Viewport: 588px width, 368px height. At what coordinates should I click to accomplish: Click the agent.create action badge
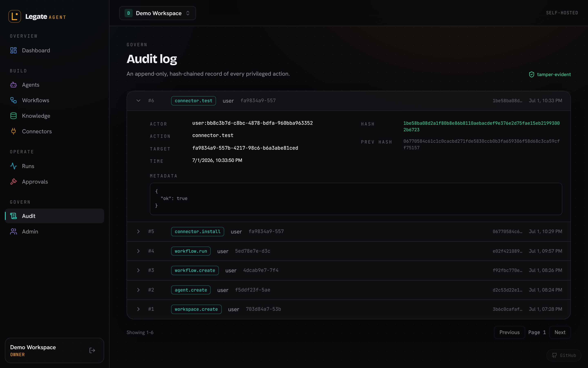pos(191,290)
